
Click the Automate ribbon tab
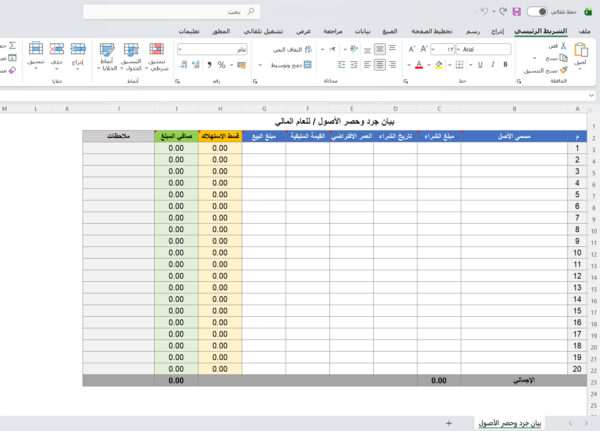coord(263,31)
